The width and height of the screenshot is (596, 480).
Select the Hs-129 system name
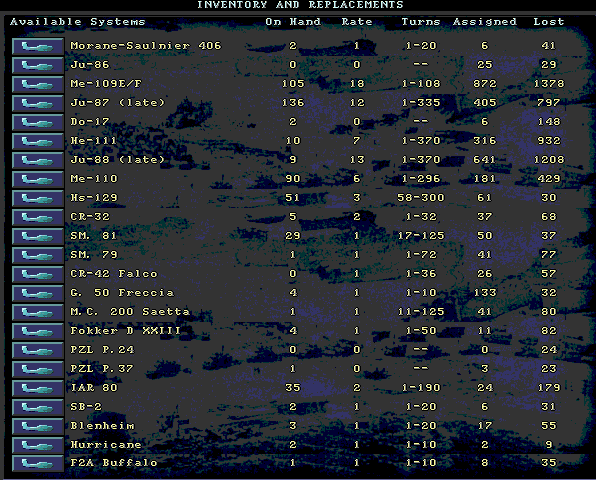tap(94, 198)
